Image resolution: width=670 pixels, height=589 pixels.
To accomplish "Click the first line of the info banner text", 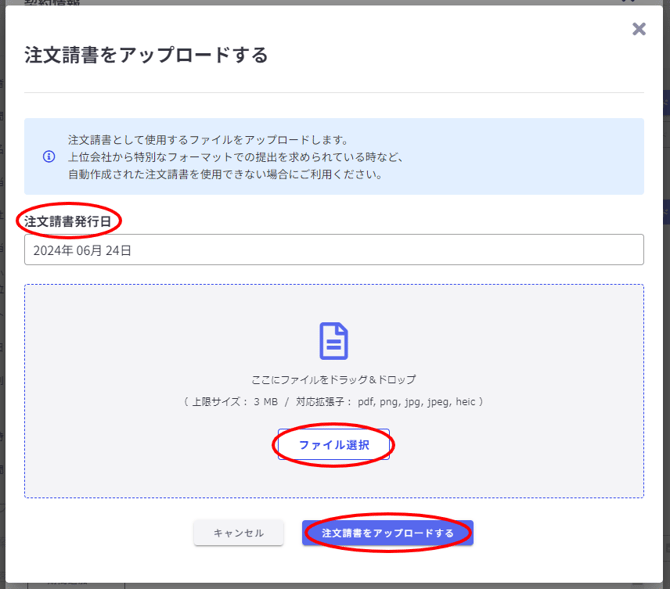I will click(x=207, y=139).
